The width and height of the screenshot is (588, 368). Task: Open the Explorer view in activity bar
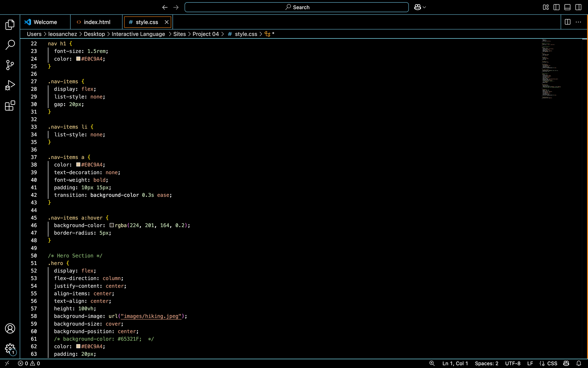(10, 25)
